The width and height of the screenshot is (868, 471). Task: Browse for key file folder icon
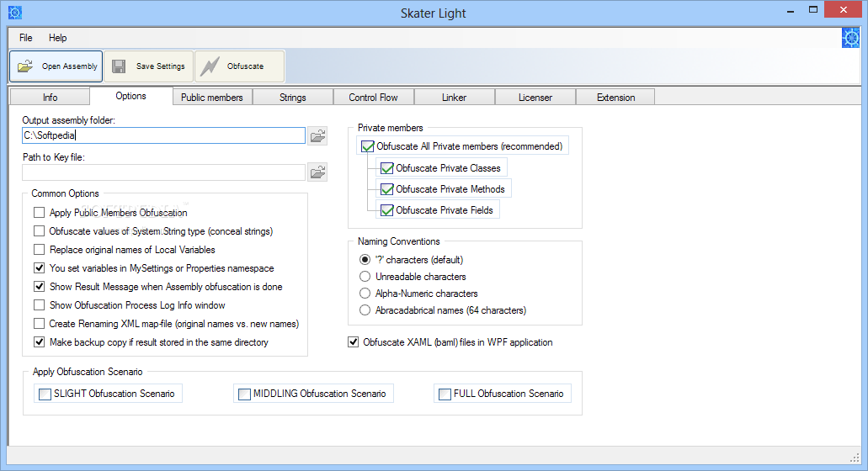pos(317,172)
